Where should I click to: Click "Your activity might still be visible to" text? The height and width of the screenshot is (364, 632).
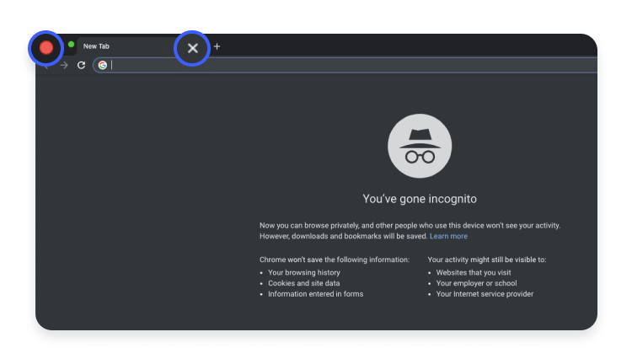tap(487, 260)
